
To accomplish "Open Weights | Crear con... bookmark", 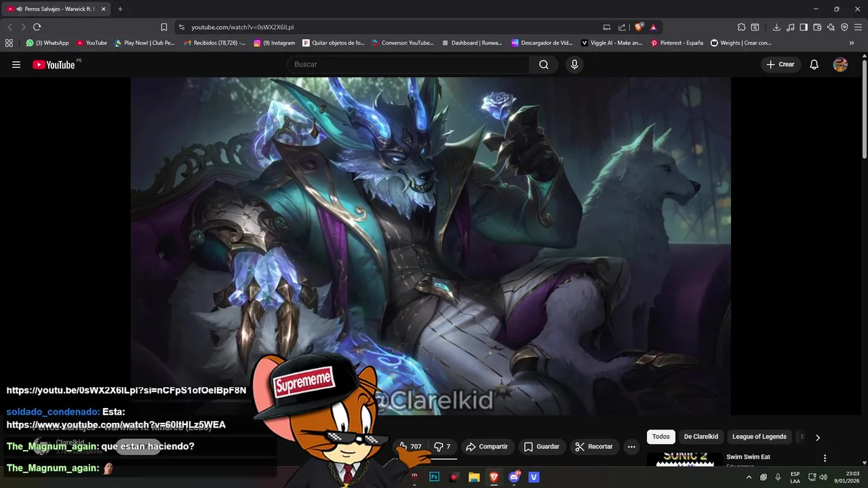I will 741,43.
